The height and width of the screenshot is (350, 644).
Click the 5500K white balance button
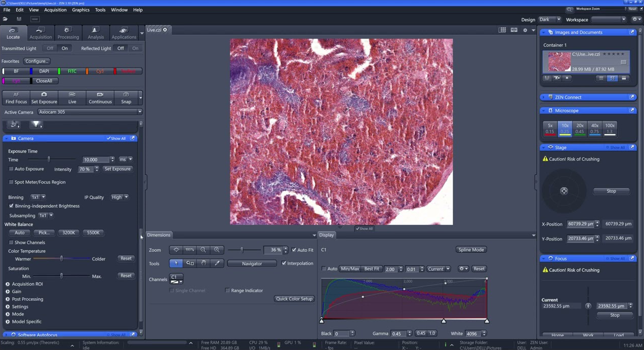[93, 233]
